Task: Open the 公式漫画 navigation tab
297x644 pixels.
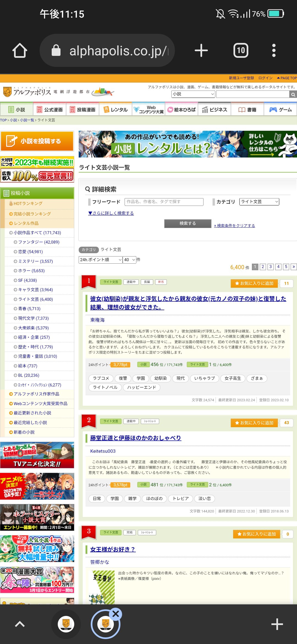Action: [x=50, y=110]
